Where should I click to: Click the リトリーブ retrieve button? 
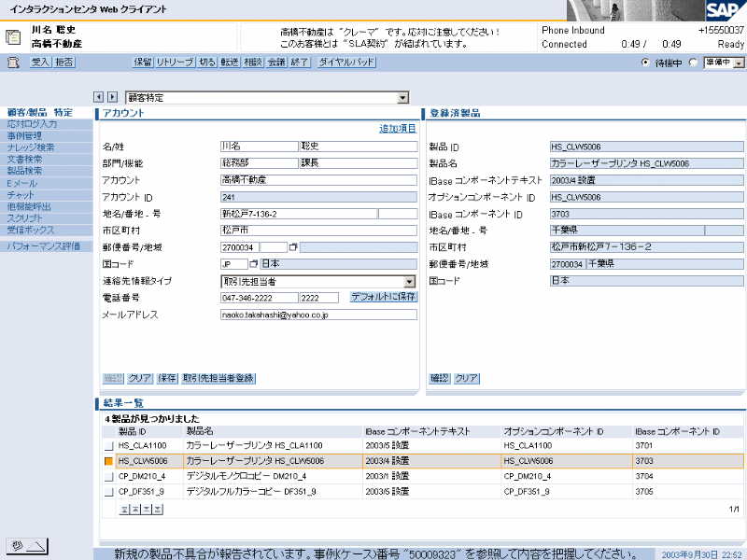(x=175, y=62)
